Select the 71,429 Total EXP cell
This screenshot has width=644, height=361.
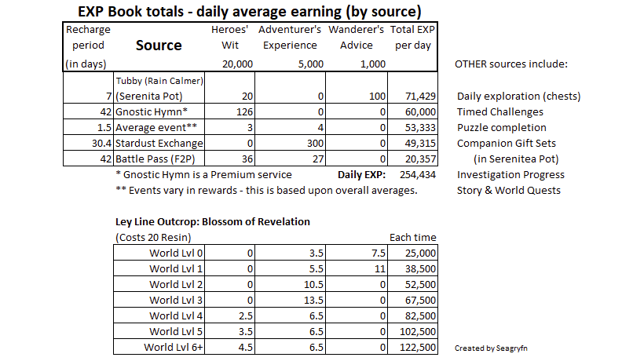[419, 96]
